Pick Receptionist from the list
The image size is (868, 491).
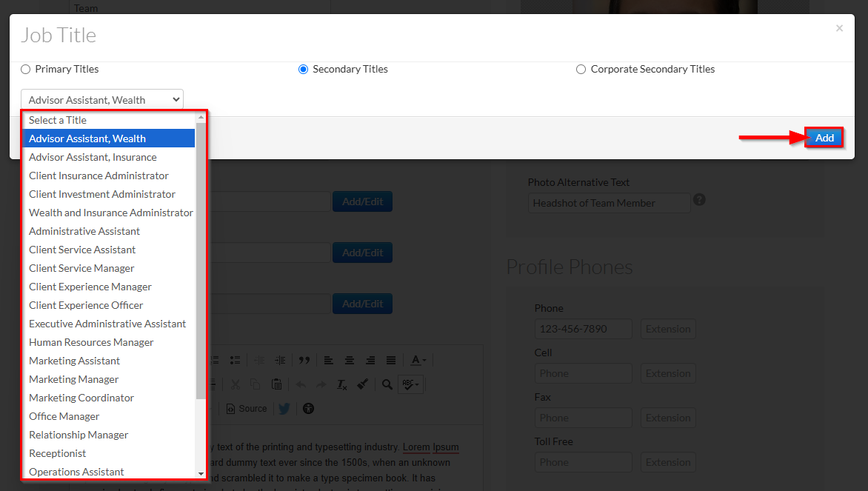pyautogui.click(x=109, y=453)
